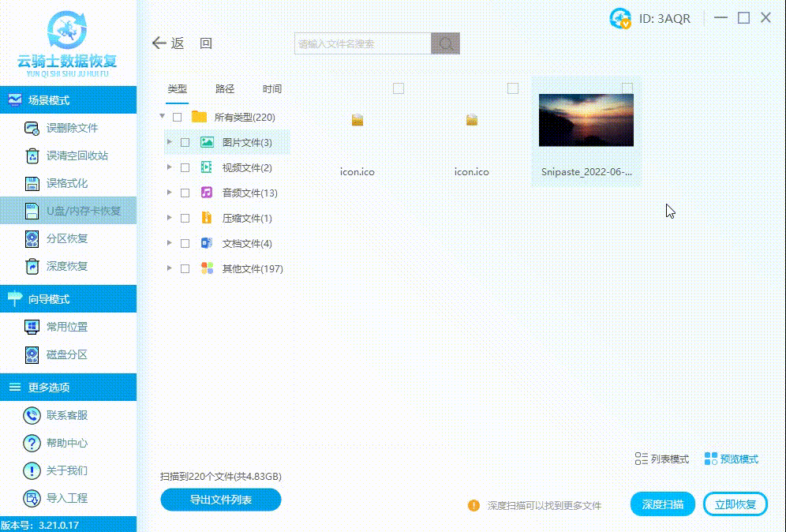Screen dimensions: 786x532
Task: Choose 误格式化 formatted disk icon
Action: click(x=32, y=184)
